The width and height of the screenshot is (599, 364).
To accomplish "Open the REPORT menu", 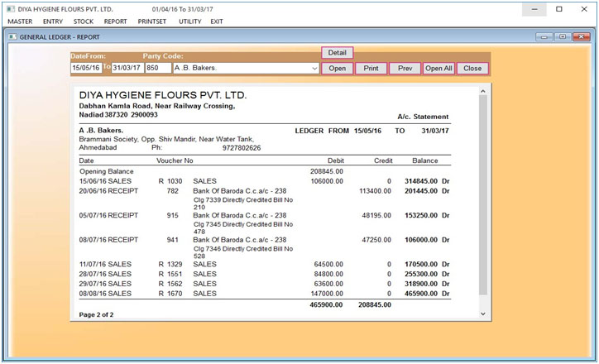I will (x=116, y=21).
